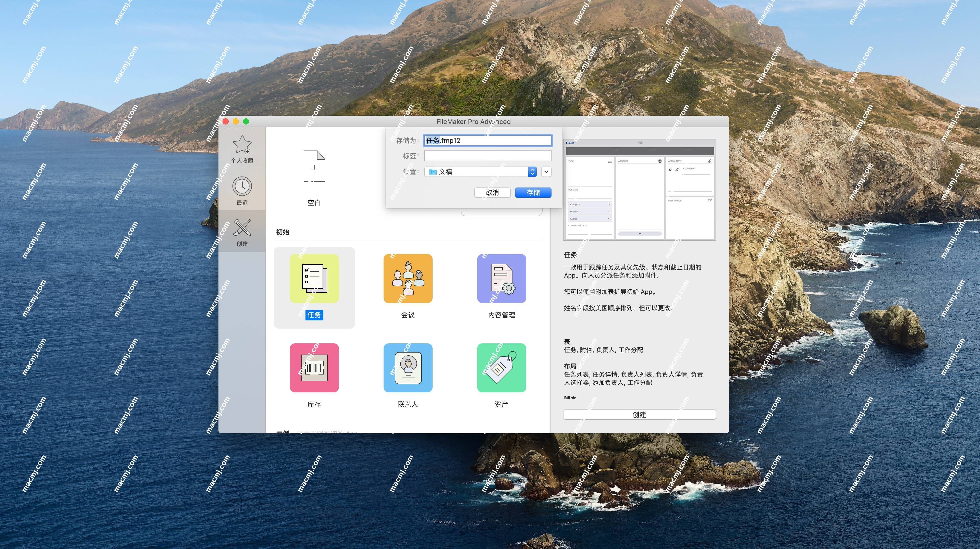Close the FileMaker window with red button

click(226, 122)
